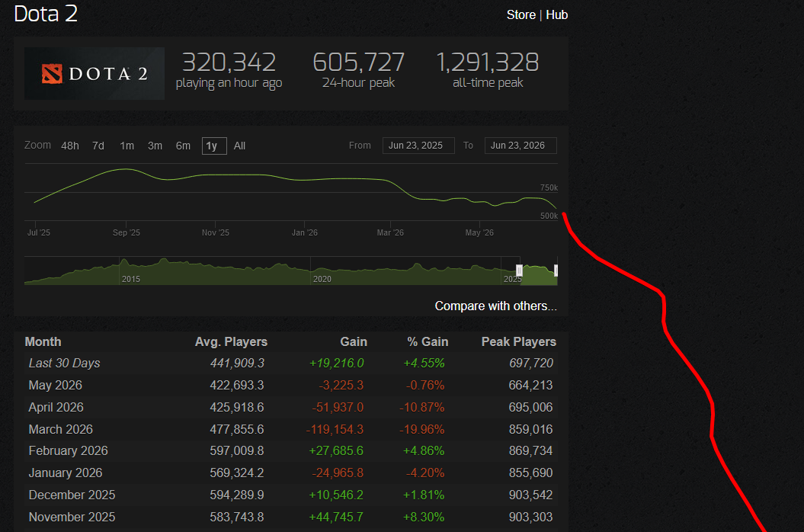Set chart zoom to 1m

pyautogui.click(x=127, y=146)
